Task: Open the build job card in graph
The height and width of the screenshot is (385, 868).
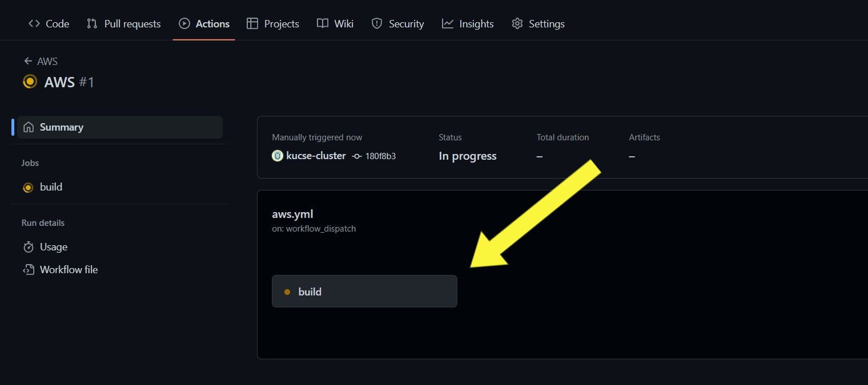Action: [364, 291]
